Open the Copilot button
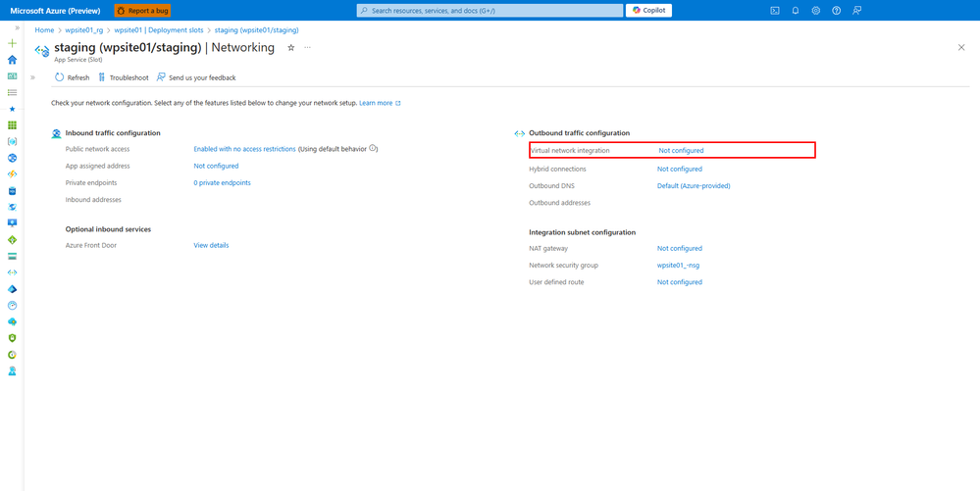 tap(648, 11)
